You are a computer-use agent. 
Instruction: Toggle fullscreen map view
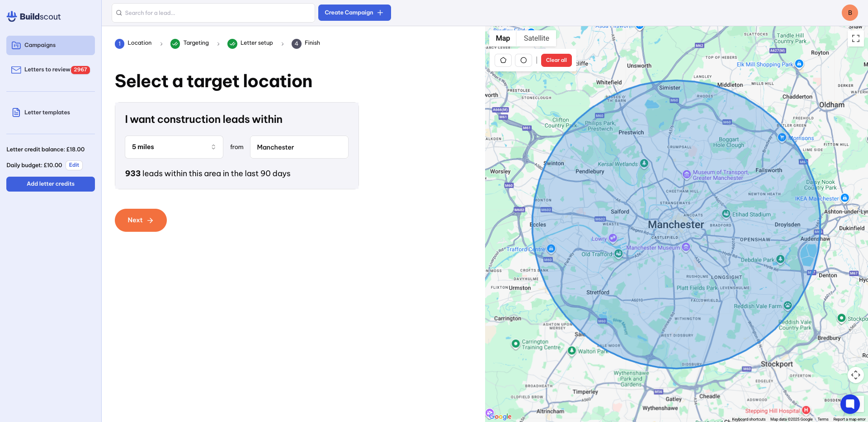855,38
